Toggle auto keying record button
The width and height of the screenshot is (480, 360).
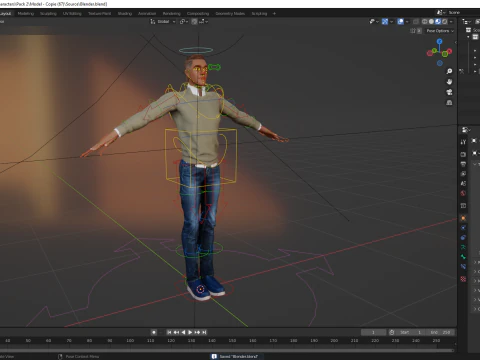coord(154,332)
